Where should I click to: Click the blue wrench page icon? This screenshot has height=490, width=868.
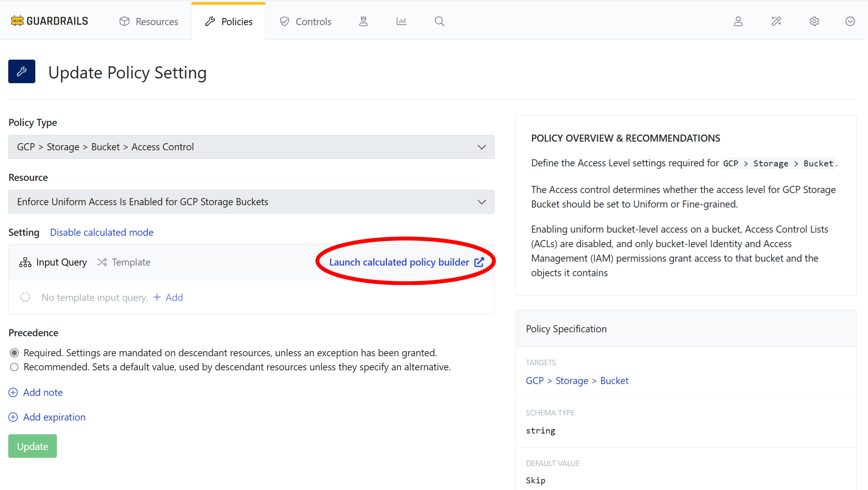tap(22, 71)
